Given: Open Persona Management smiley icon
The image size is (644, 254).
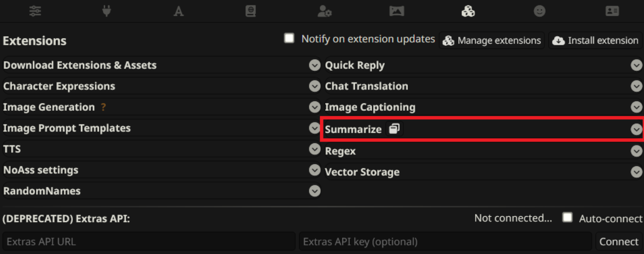Looking at the screenshot, I should coord(540,11).
